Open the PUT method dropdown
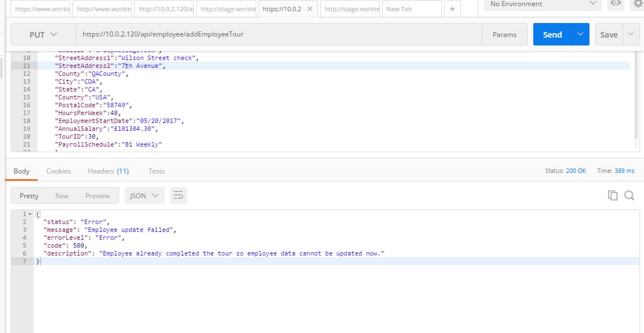This screenshot has width=644, height=333. 43,34
